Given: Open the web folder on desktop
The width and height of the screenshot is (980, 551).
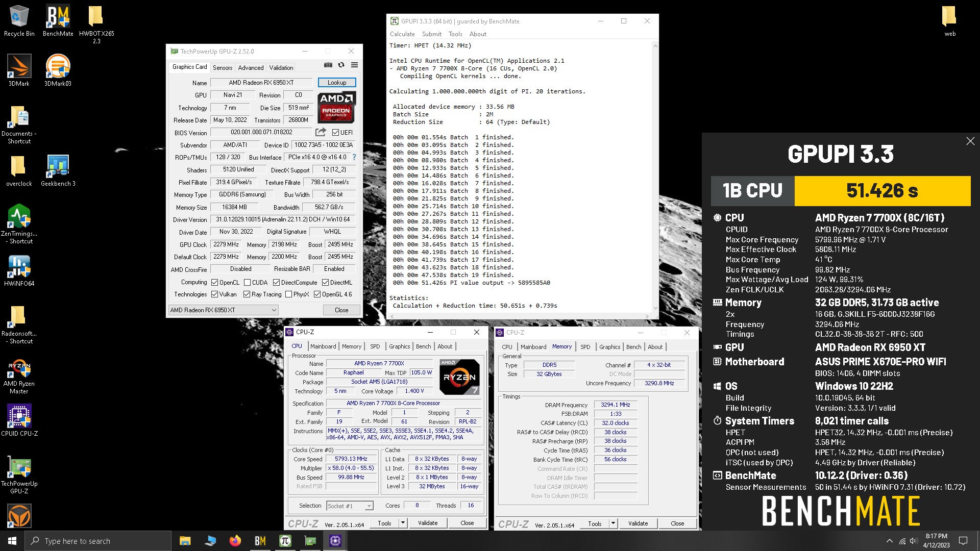Looking at the screenshot, I should (x=949, y=21).
